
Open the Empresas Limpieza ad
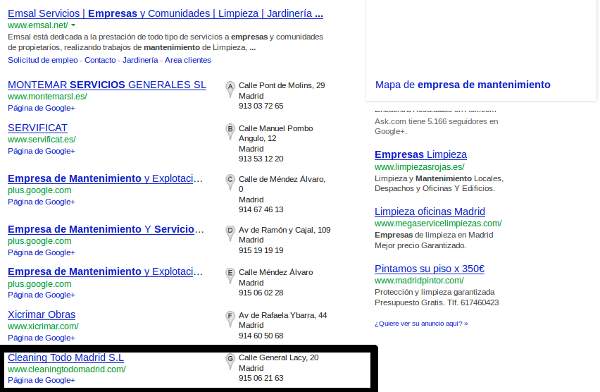coord(421,154)
